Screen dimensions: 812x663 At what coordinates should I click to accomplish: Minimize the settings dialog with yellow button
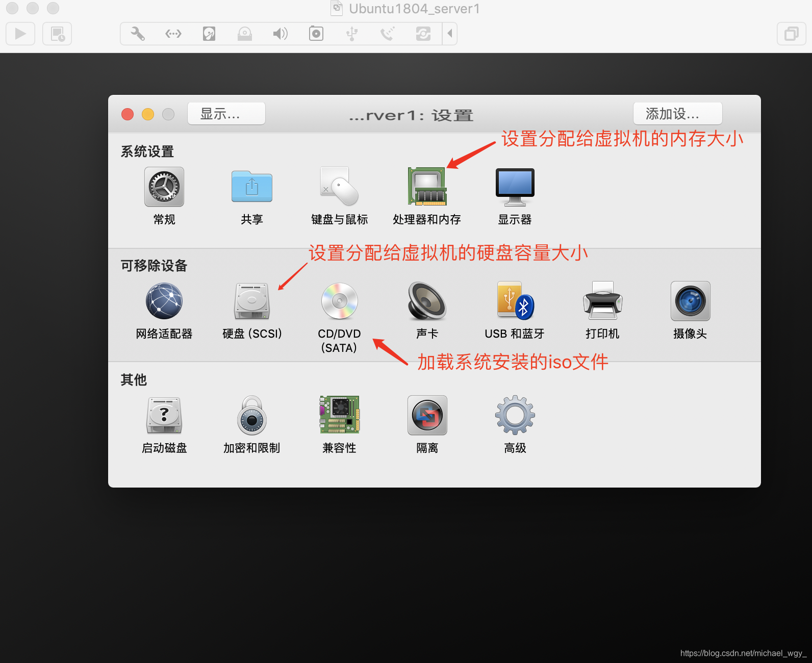click(148, 114)
